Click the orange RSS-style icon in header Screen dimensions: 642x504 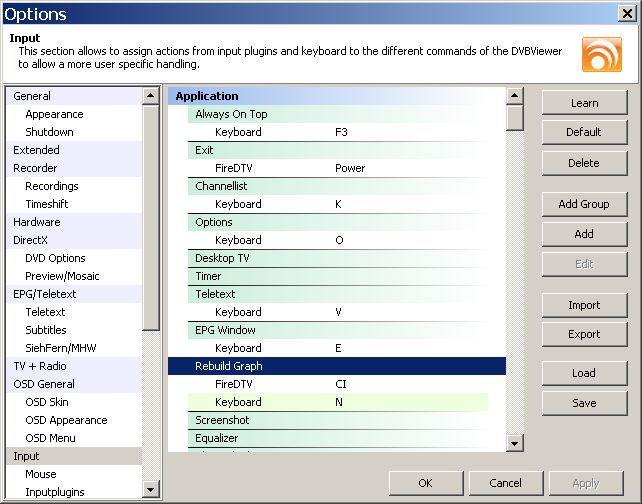click(x=601, y=55)
